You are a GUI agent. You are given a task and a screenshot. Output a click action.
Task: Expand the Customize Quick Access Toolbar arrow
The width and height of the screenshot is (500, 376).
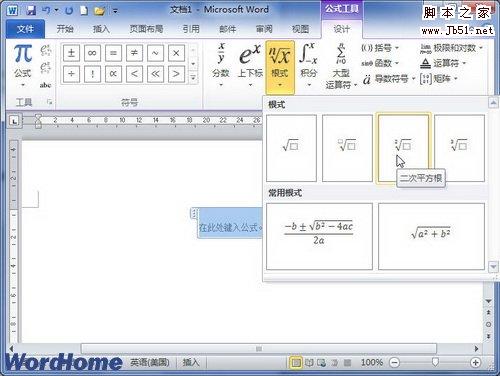tap(115, 11)
